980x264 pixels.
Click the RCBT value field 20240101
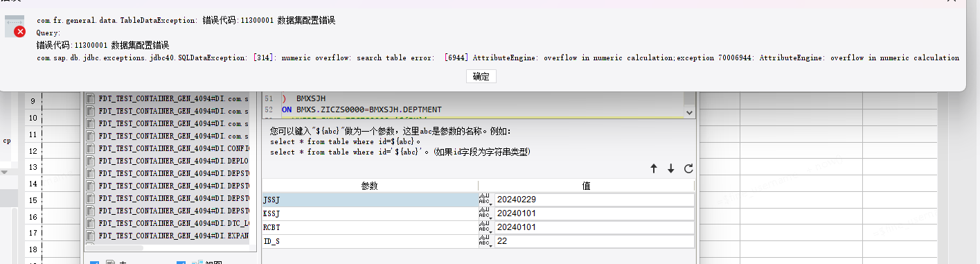pos(594,227)
